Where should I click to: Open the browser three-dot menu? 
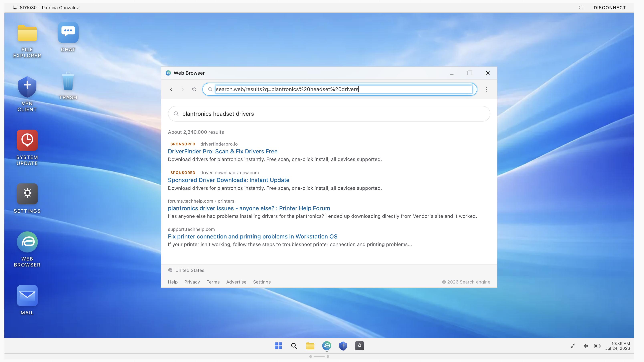click(x=486, y=89)
